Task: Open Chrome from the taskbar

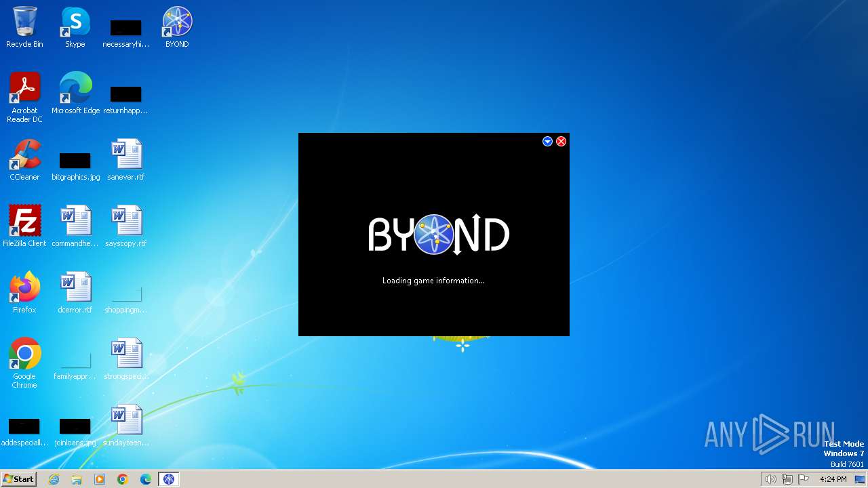Action: 123,479
